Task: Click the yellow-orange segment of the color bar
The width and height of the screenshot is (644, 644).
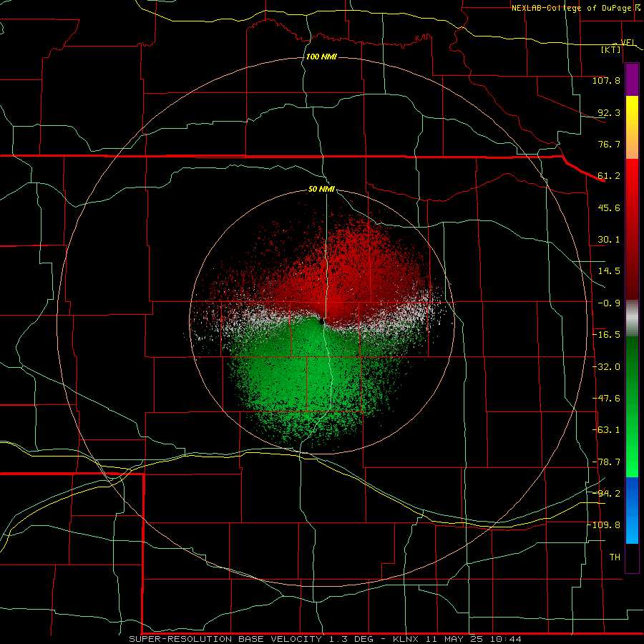Action: click(x=632, y=127)
